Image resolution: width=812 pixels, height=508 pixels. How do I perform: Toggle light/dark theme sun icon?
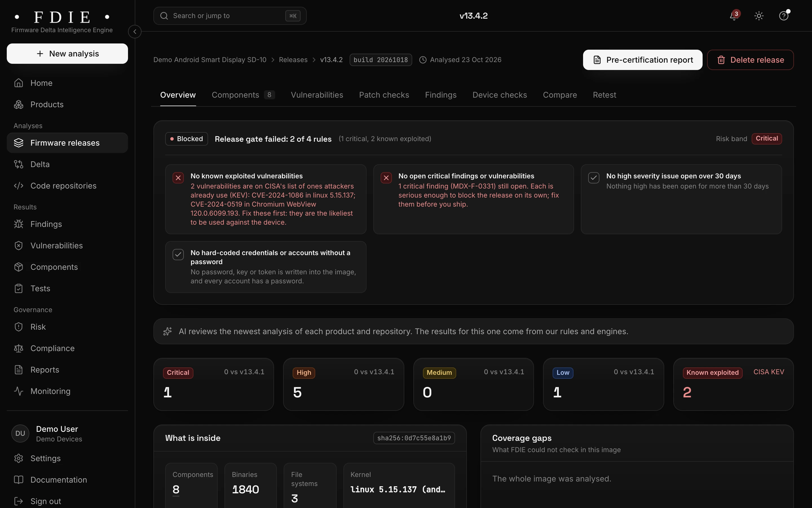(759, 16)
